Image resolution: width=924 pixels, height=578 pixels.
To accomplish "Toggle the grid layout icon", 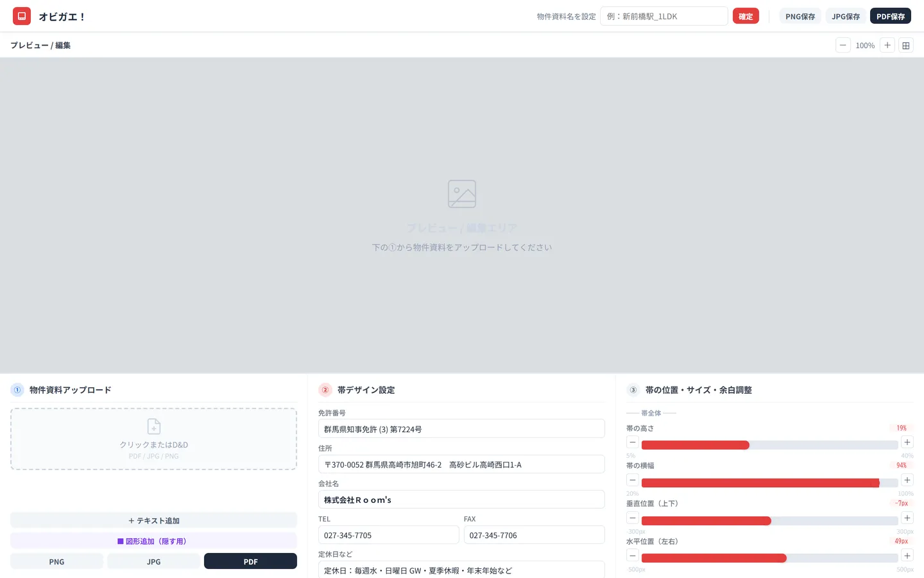I will pos(906,45).
